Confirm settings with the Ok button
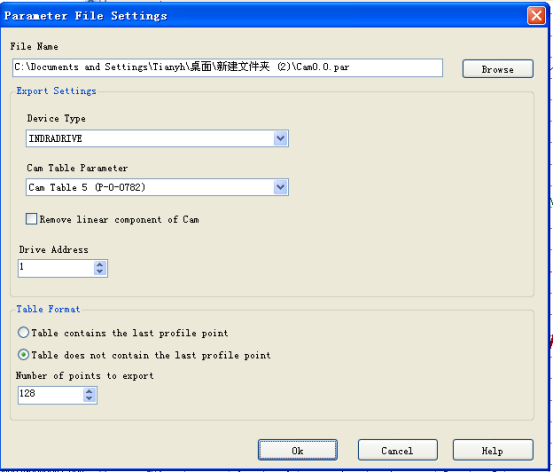Screen dimensions: 554x472 click(297, 450)
